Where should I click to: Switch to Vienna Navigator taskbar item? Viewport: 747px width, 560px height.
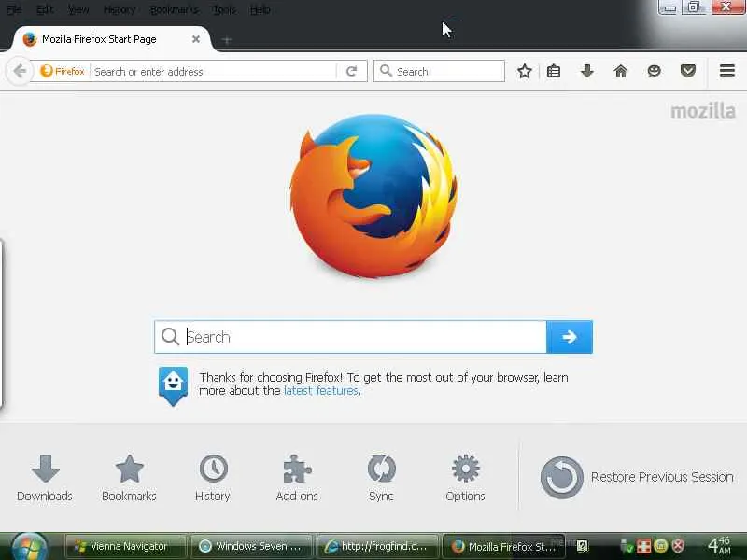pyautogui.click(x=125, y=546)
